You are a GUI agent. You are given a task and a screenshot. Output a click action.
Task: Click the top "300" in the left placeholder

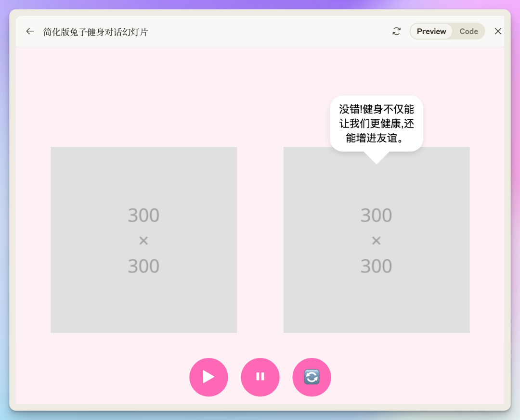[143, 215]
